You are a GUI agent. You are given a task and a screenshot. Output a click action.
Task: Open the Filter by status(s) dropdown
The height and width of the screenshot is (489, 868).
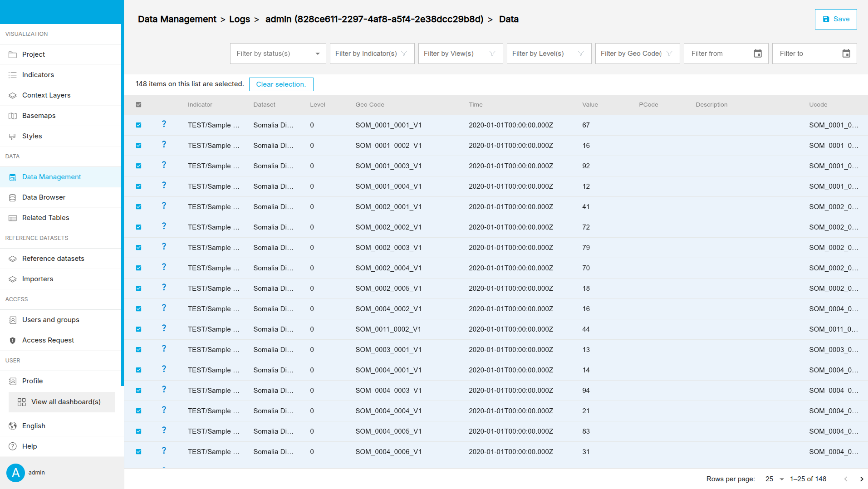click(x=278, y=54)
